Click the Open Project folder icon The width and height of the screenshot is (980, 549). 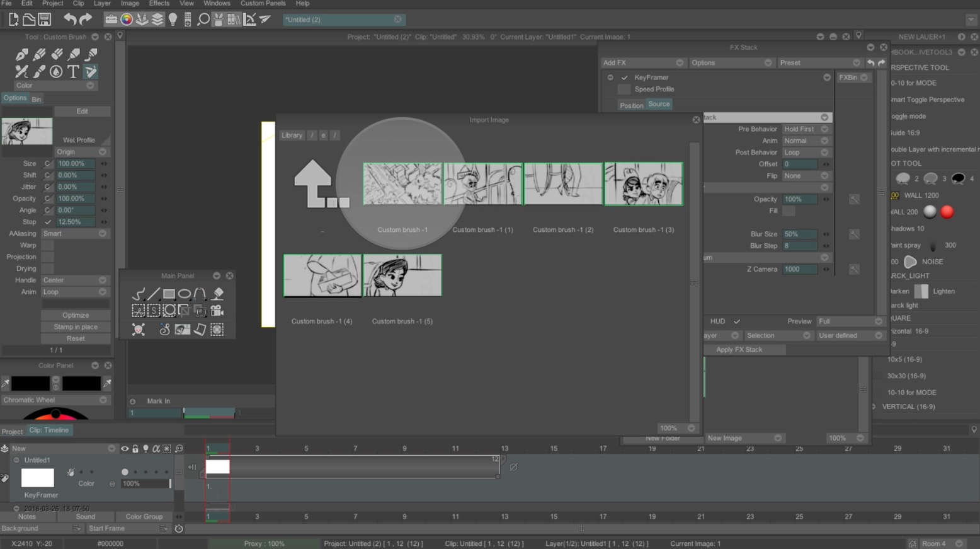29,20
